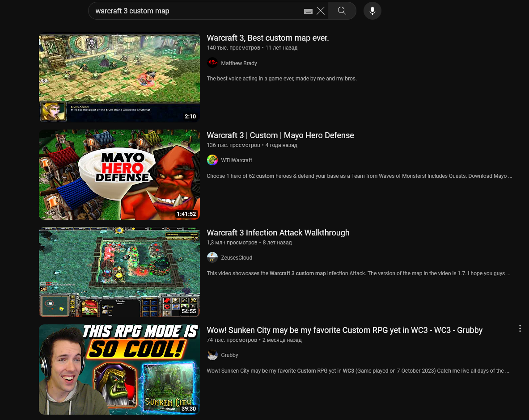Open title 'Warcraft 3 | Custom | Mayo Hero Defense'
Image resolution: width=529 pixels, height=420 pixels.
280,135
